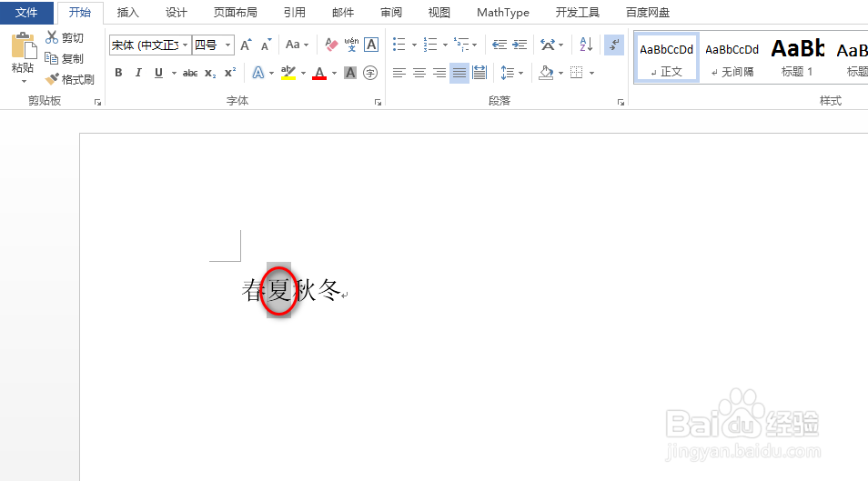Apply paragraph shading with the paint bucket

(546, 73)
